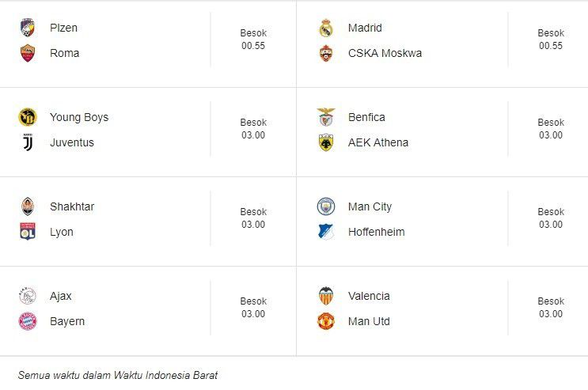
Task: Click the Lyon team name
Action: (x=62, y=232)
